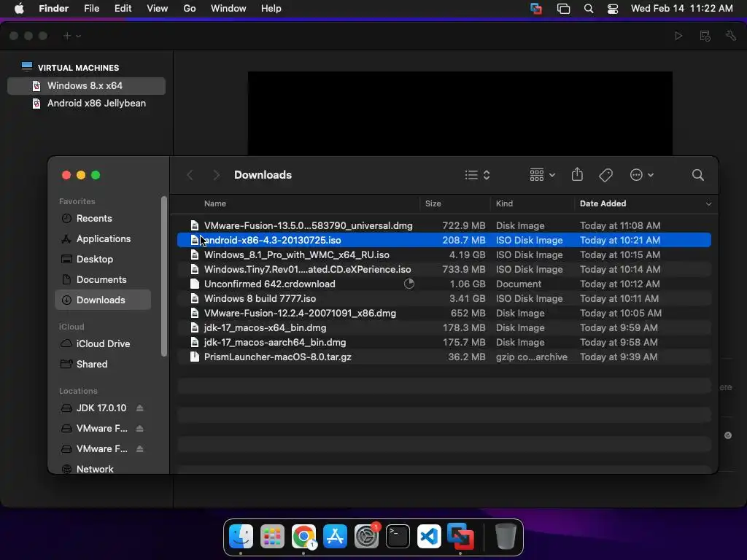Launch Google Chrome from the Dock
The height and width of the screenshot is (560, 747).
(x=304, y=537)
